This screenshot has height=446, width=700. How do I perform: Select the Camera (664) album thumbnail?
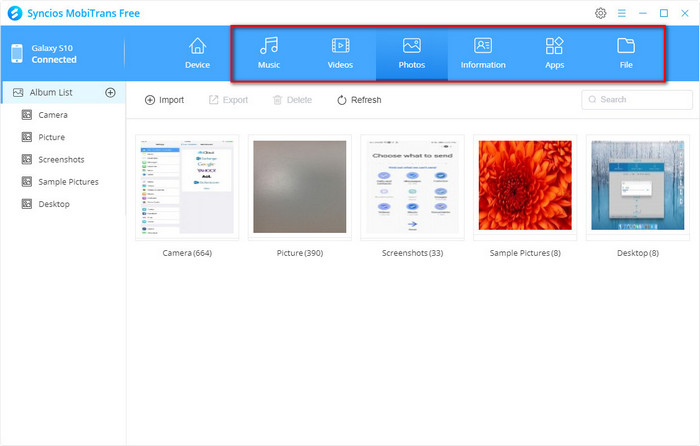pyautogui.click(x=187, y=187)
